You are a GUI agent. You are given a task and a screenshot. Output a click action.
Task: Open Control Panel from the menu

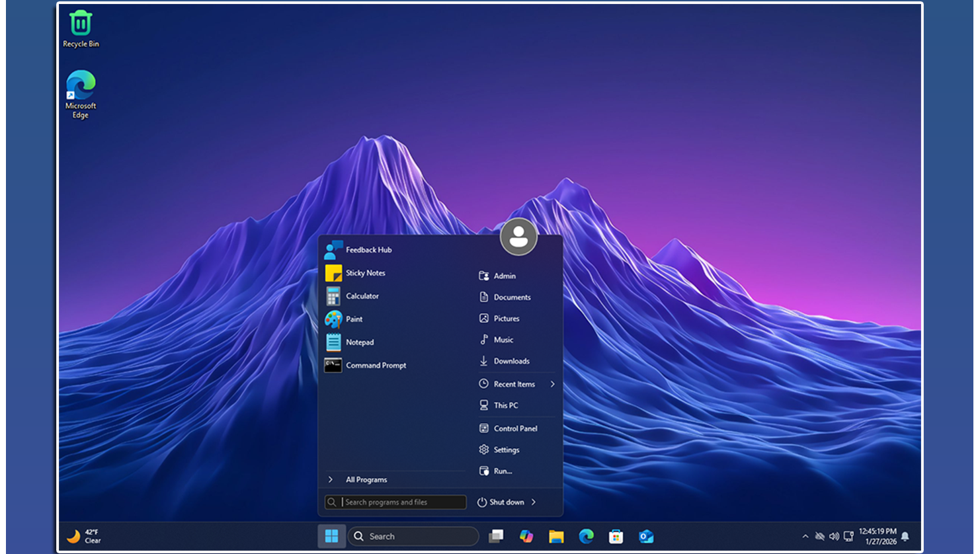(515, 428)
